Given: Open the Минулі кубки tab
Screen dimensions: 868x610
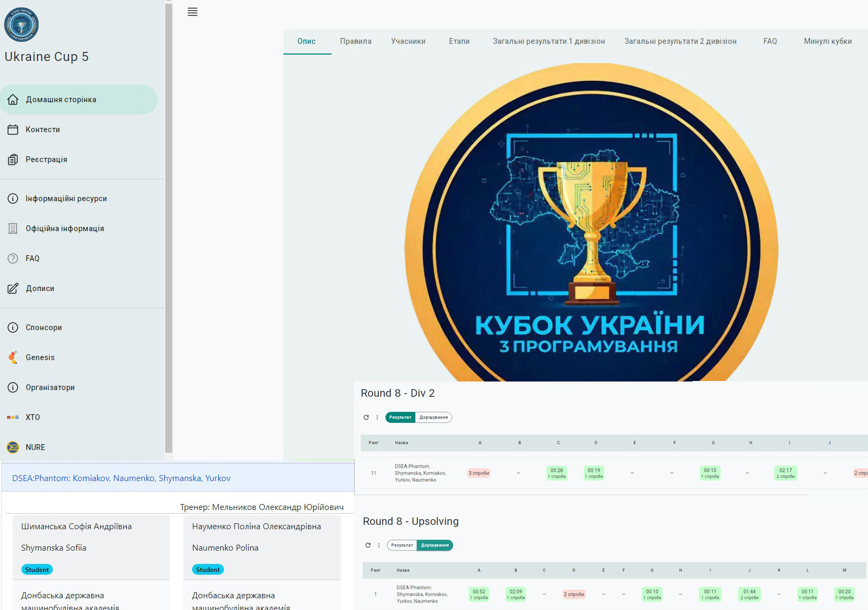Looking at the screenshot, I should point(828,41).
